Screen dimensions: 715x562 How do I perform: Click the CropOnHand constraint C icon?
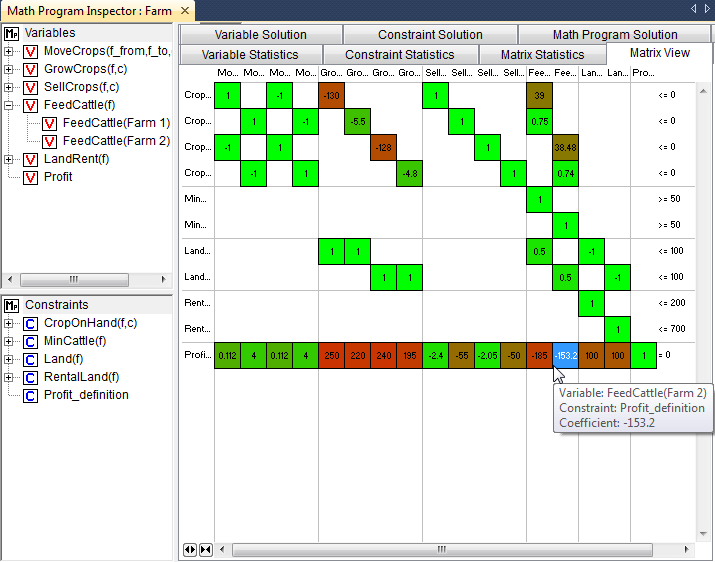tap(30, 323)
